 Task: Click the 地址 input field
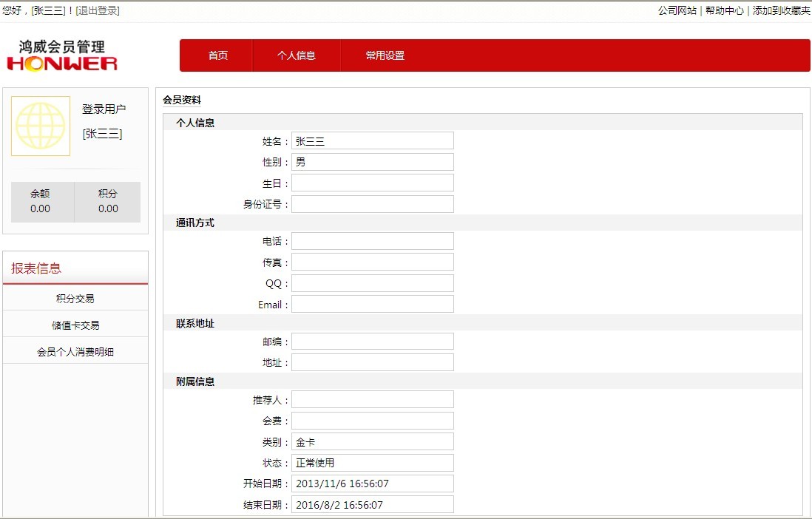pyautogui.click(x=372, y=362)
